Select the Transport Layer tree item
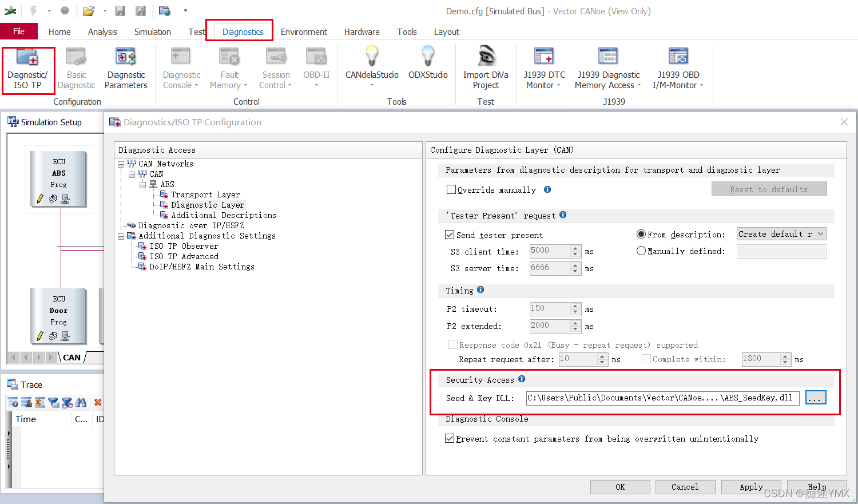Viewport: 858px width, 504px height. pyautogui.click(x=205, y=195)
